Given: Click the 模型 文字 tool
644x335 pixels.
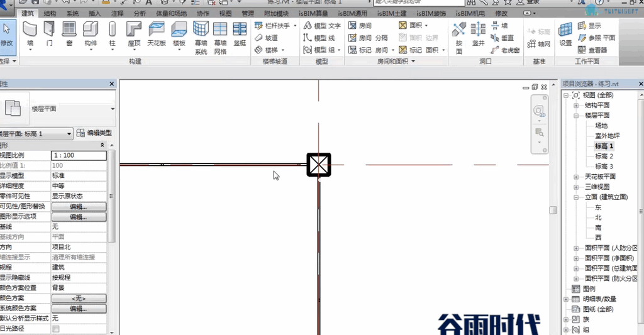Looking at the screenshot, I should coord(322,25).
